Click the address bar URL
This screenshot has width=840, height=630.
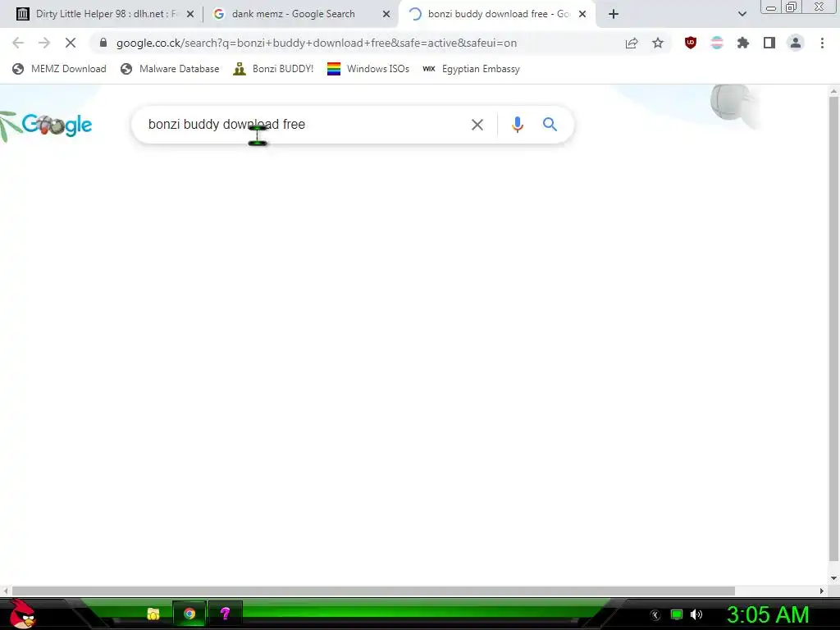pyautogui.click(x=316, y=43)
